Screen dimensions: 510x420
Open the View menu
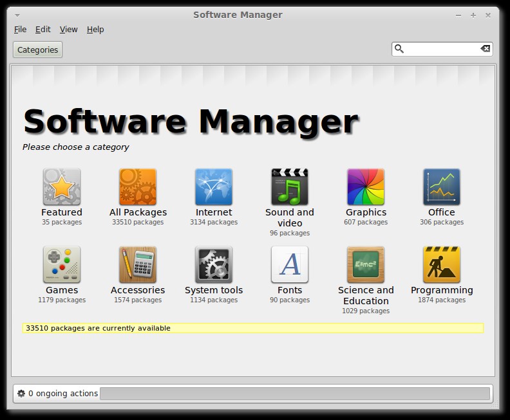coord(69,29)
